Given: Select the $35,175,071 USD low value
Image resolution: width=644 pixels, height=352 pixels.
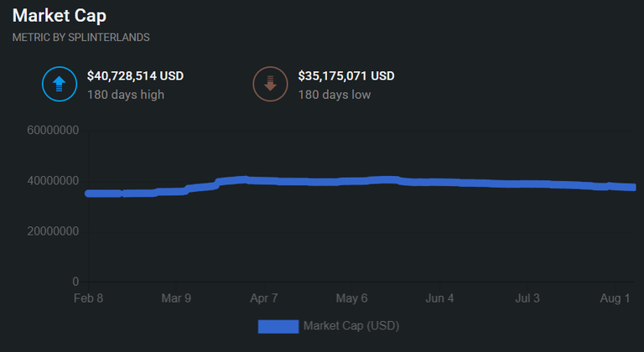Looking at the screenshot, I should click(x=346, y=76).
